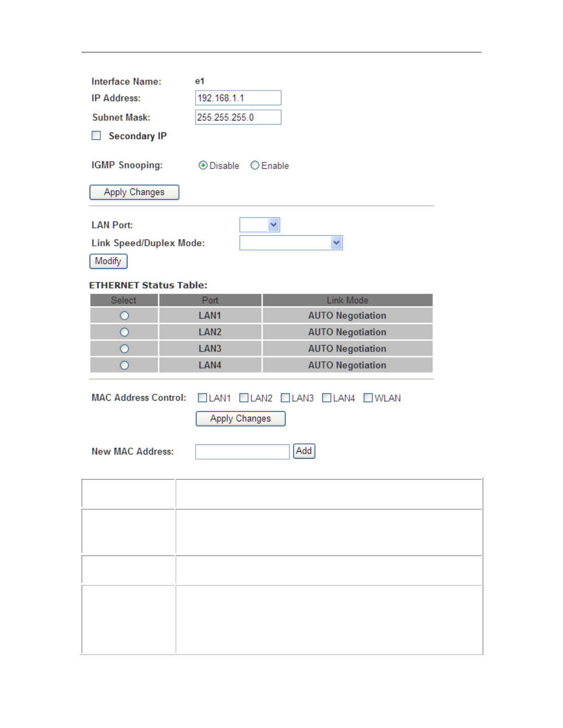Click the Select column header
563x728 pixels.
tap(124, 300)
